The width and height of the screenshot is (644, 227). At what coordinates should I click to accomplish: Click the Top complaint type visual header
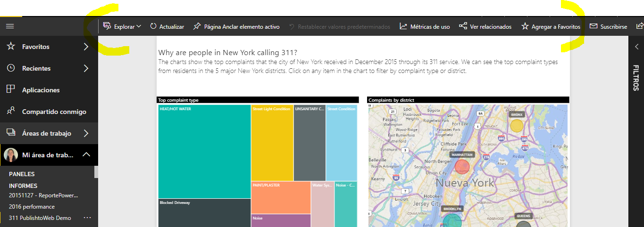pos(258,100)
